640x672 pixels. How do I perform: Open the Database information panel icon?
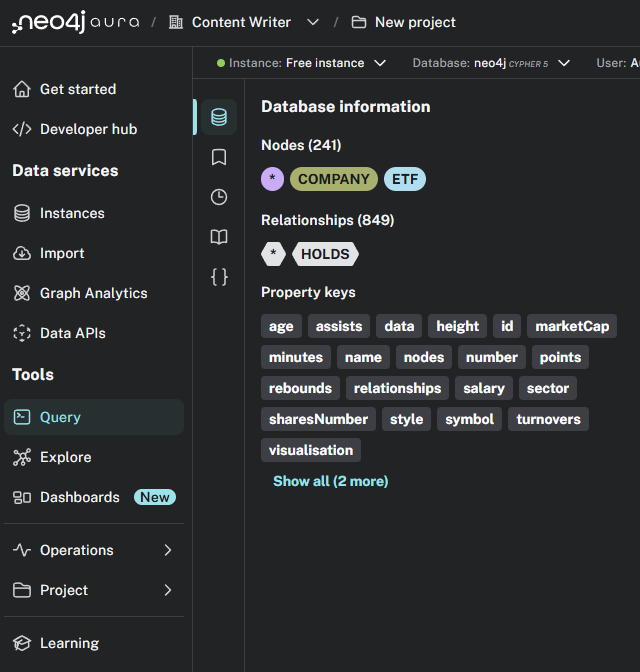coord(219,117)
